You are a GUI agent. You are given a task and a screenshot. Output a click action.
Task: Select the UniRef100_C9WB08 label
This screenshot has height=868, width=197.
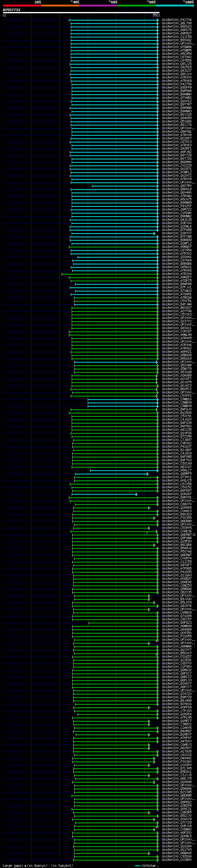tap(176, 406)
